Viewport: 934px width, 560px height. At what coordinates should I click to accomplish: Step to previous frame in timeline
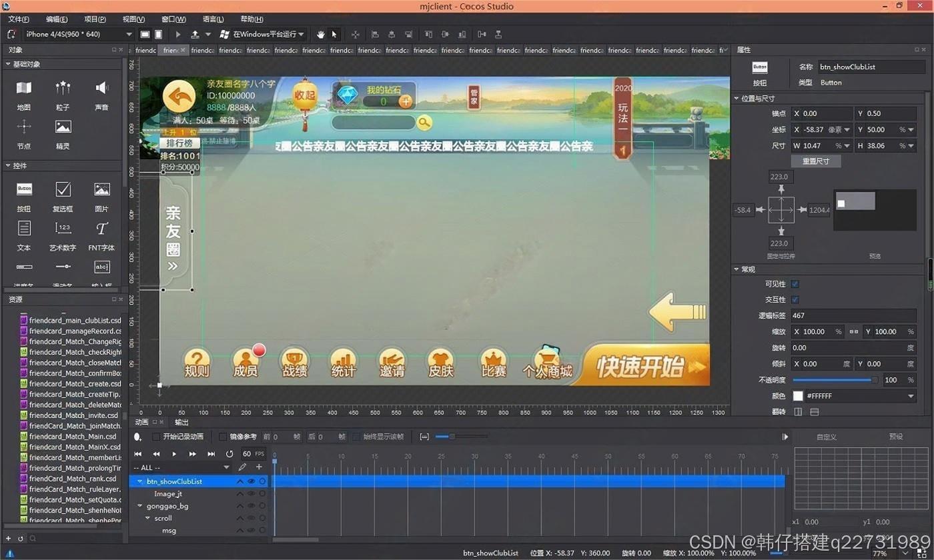coord(156,454)
